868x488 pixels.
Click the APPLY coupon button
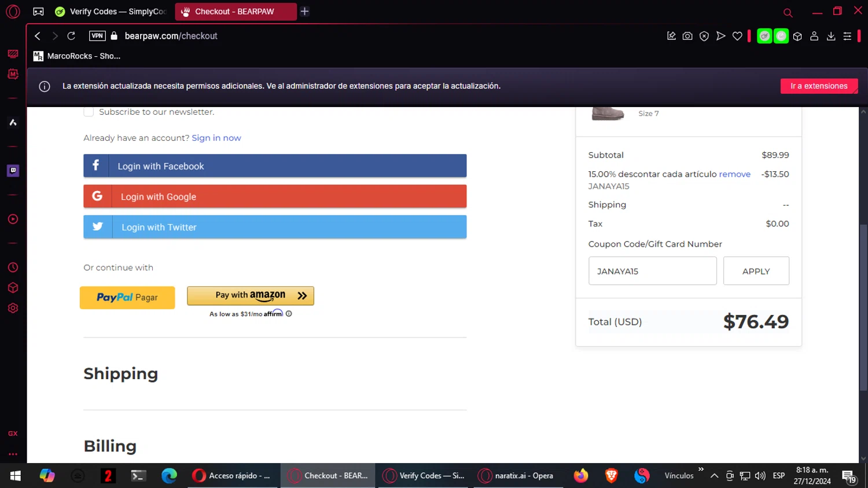click(756, 271)
